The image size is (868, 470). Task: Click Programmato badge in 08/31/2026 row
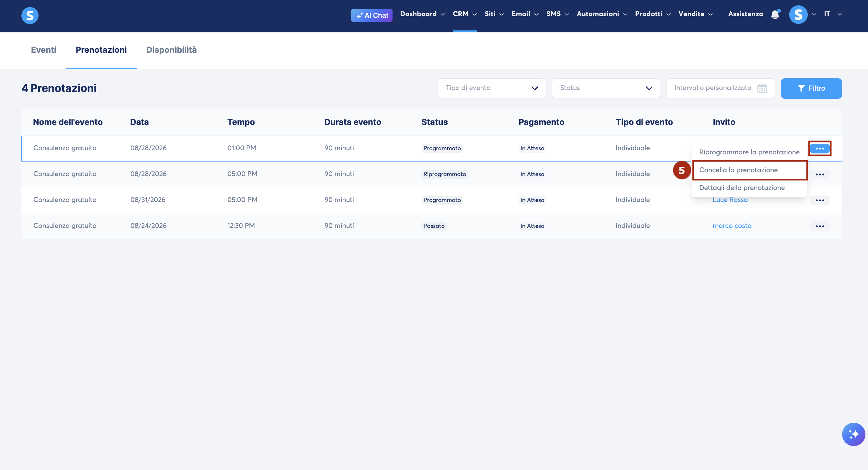[442, 200]
